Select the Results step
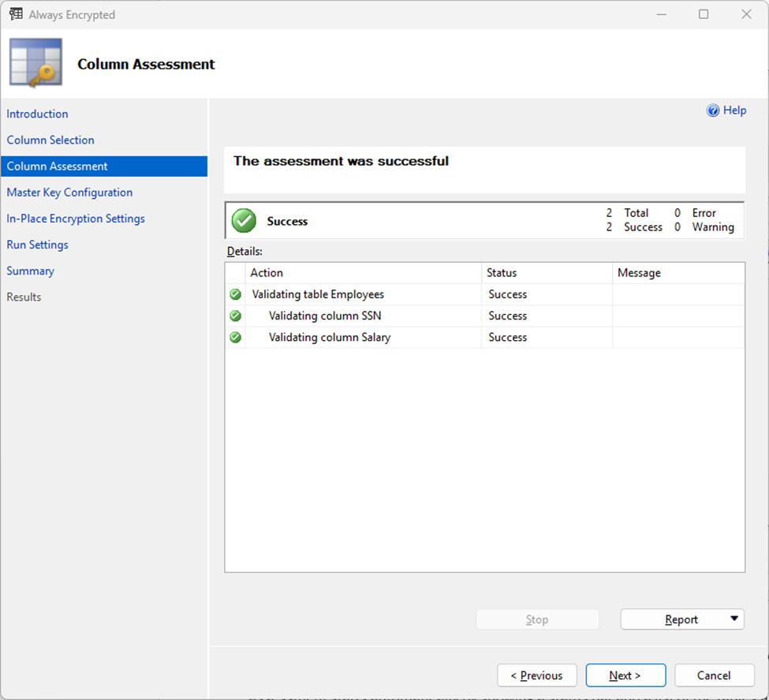This screenshot has height=700, width=769. tap(24, 297)
